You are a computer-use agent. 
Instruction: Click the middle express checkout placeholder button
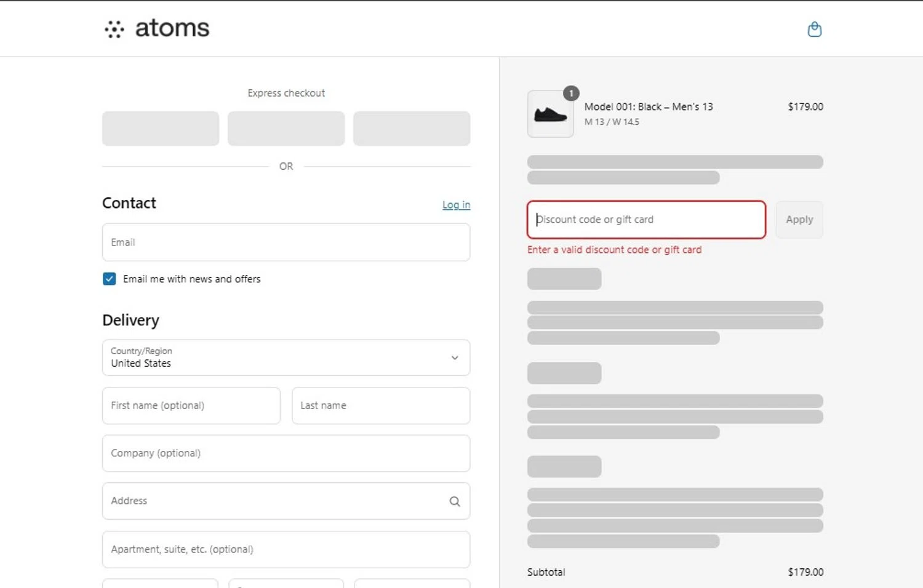(286, 129)
